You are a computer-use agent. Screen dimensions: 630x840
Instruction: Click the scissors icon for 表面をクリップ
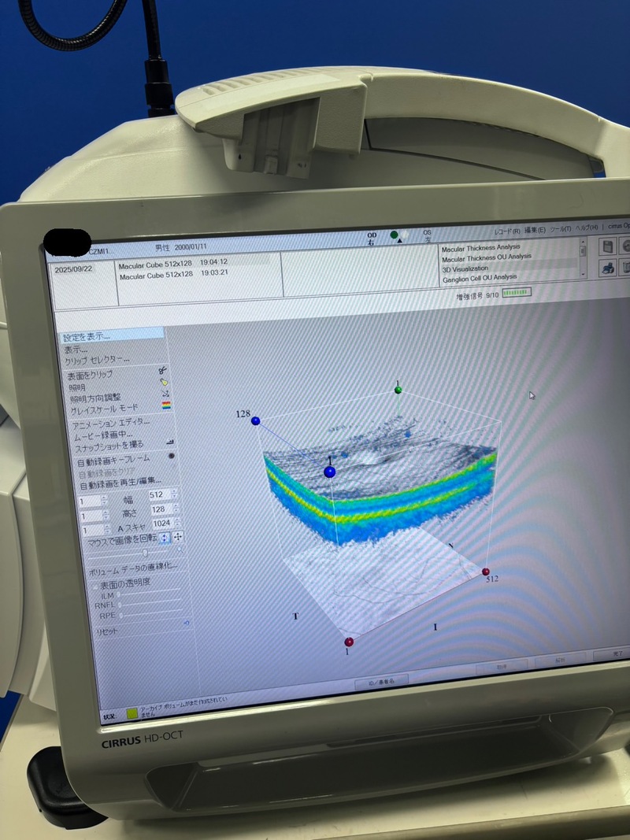[162, 370]
